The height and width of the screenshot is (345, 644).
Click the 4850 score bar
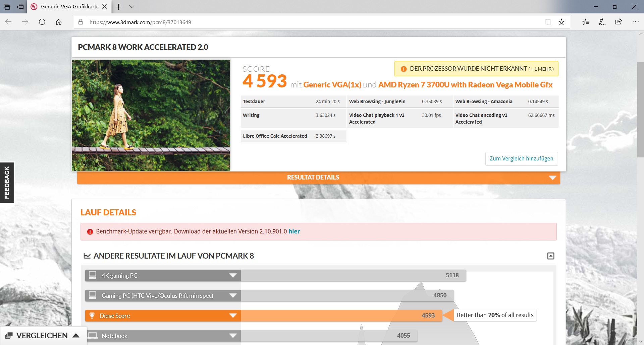[x=347, y=295]
